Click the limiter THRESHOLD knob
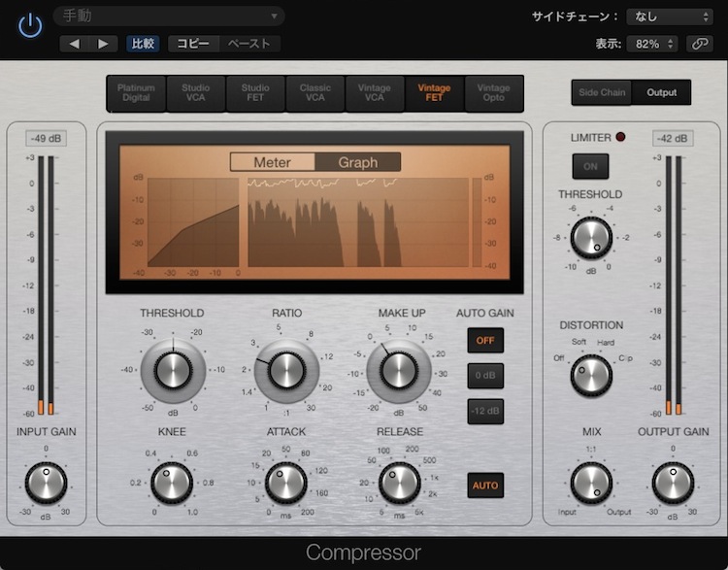Image resolution: width=728 pixels, height=570 pixels. tap(591, 238)
